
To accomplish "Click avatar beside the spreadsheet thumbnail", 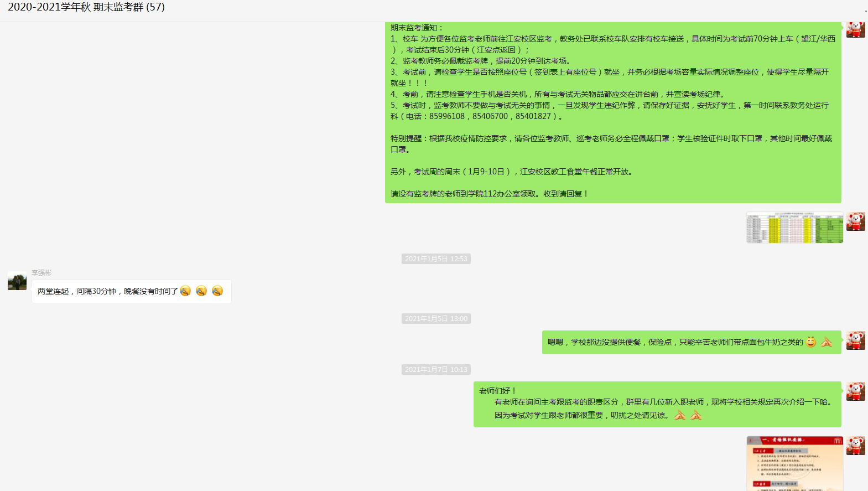I will (x=855, y=221).
